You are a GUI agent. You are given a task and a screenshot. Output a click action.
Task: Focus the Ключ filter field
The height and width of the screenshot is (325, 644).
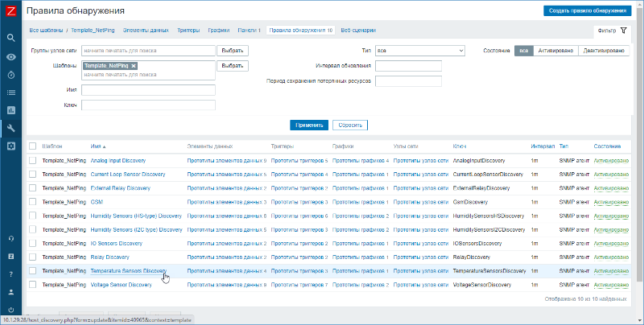point(149,105)
